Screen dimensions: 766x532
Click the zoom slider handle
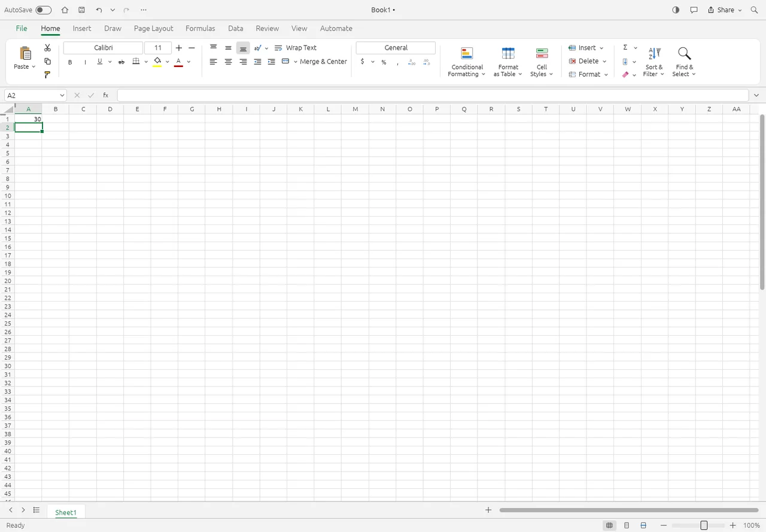click(704, 525)
